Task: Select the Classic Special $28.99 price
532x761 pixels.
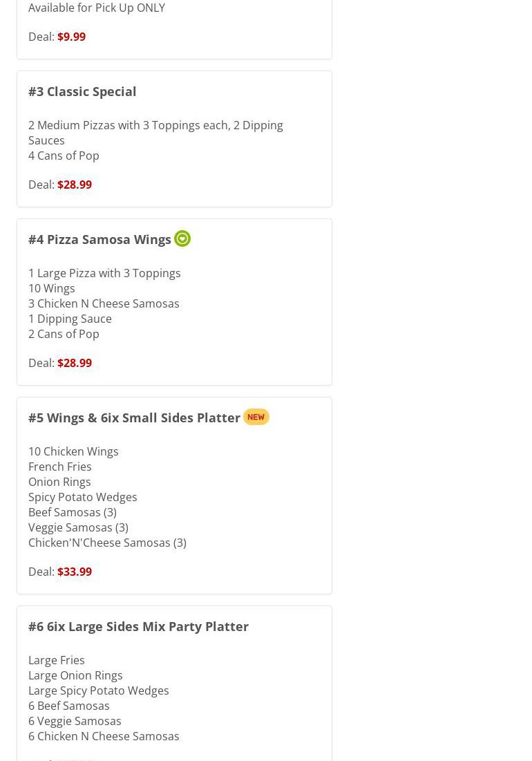Action: (74, 185)
